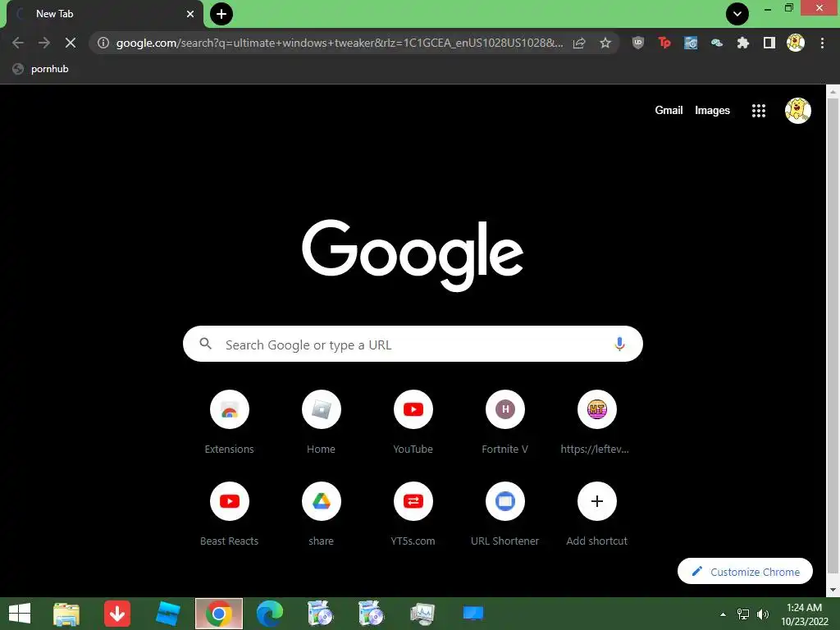
Task: Open the blue square extension icon
Action: [691, 43]
